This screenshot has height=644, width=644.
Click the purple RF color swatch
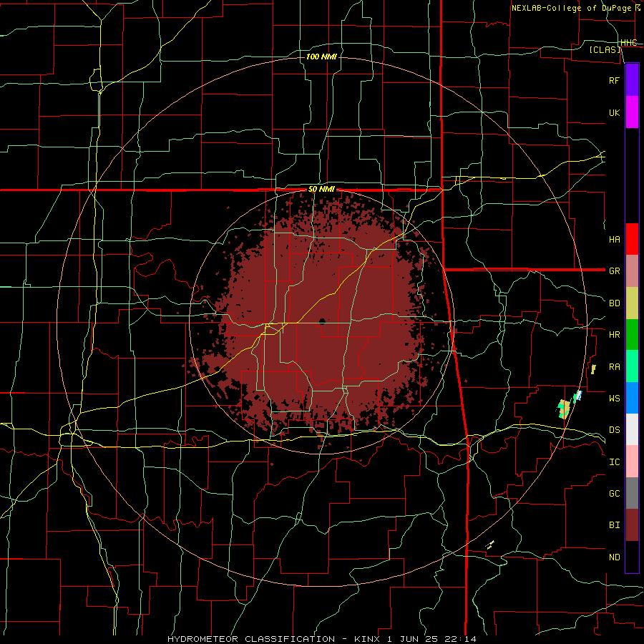pyautogui.click(x=632, y=80)
